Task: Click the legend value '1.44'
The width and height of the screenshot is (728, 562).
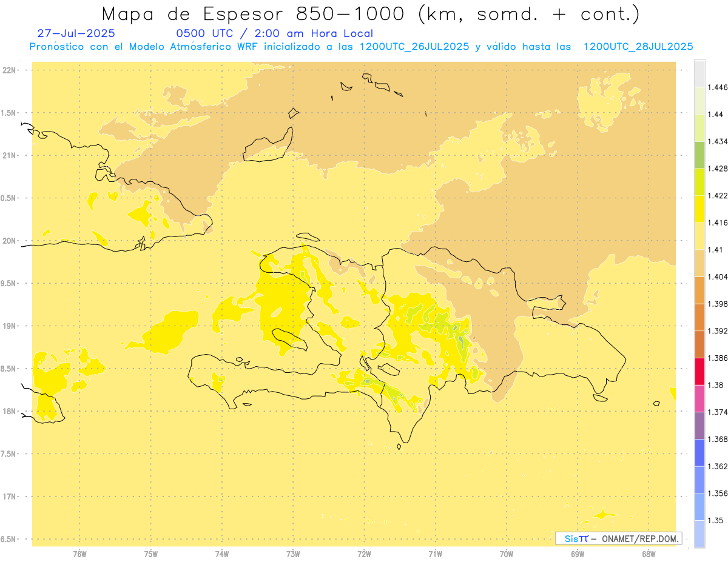Action: point(716,115)
